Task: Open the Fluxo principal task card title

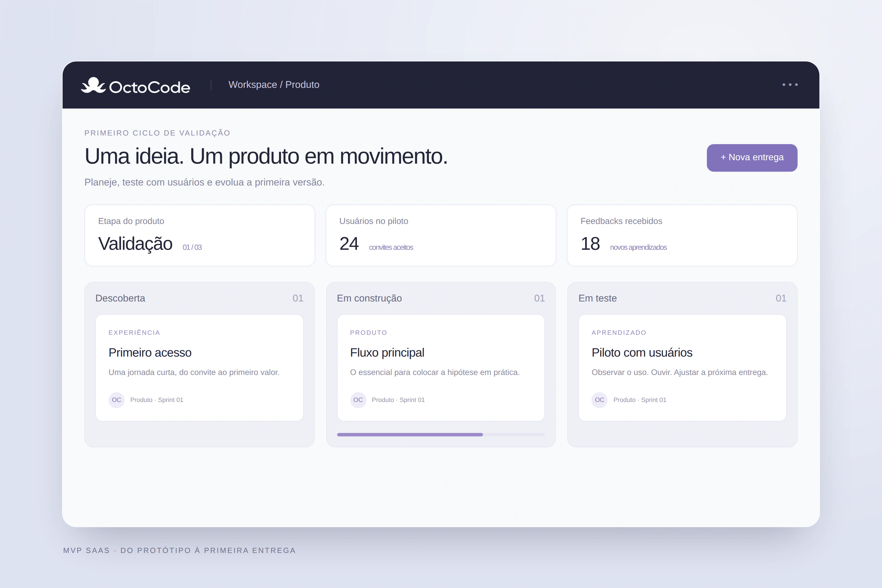Action: [x=387, y=353]
